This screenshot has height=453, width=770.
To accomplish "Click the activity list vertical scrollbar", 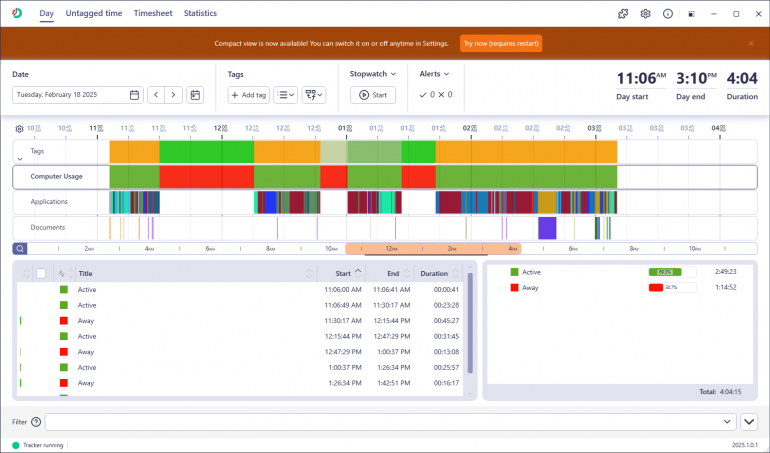I will [470, 322].
